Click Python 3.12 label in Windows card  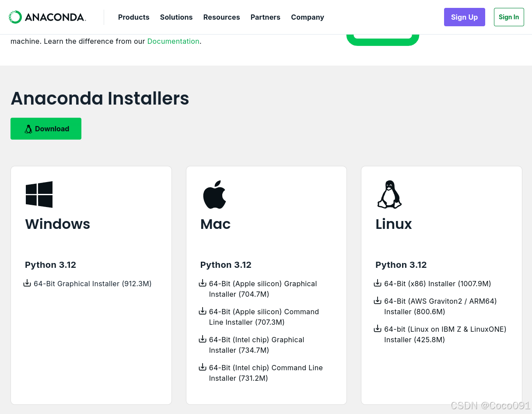pyautogui.click(x=50, y=265)
